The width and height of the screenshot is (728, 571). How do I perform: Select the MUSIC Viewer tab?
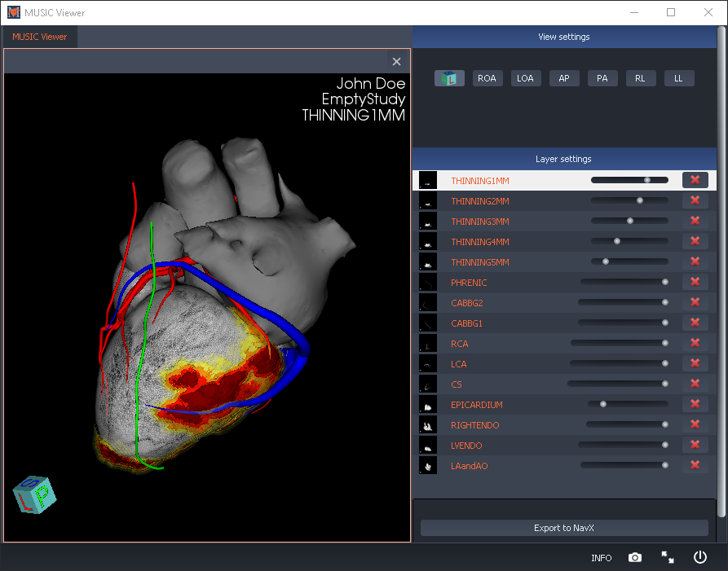[x=39, y=37]
